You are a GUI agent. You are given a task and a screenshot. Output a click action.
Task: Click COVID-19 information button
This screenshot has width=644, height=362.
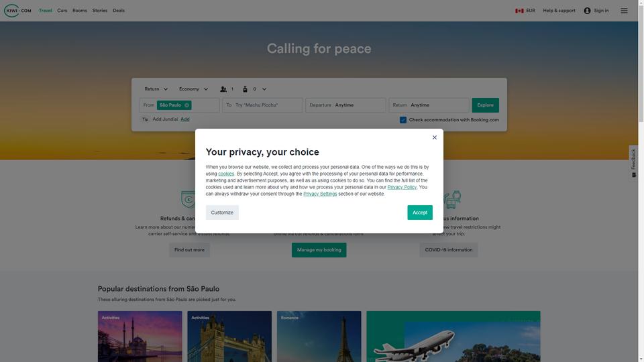449,250
